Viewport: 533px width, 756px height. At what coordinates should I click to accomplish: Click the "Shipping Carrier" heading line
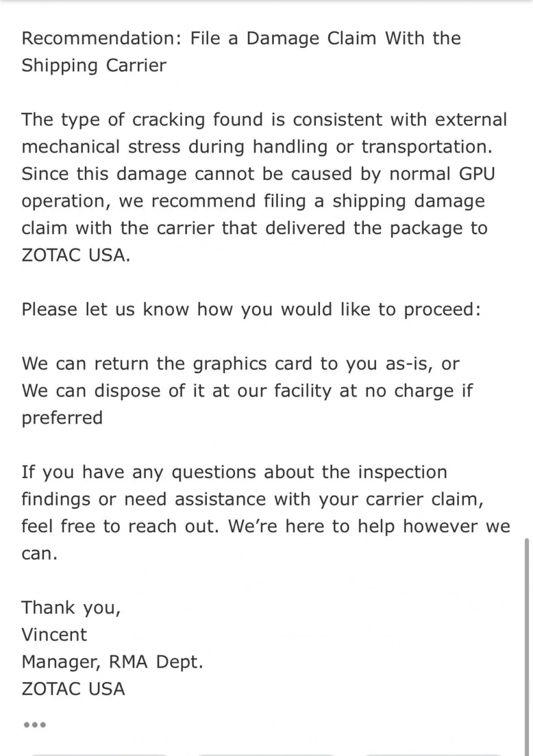click(94, 66)
